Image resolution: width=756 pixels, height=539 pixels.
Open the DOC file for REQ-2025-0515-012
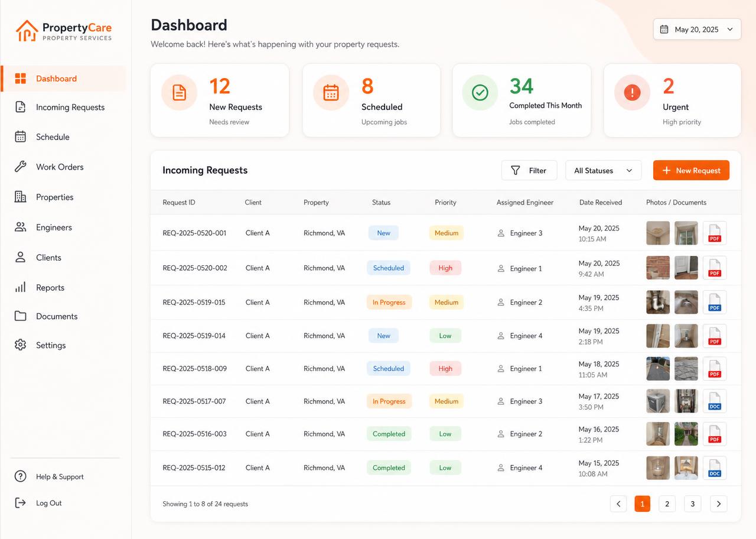coord(715,467)
